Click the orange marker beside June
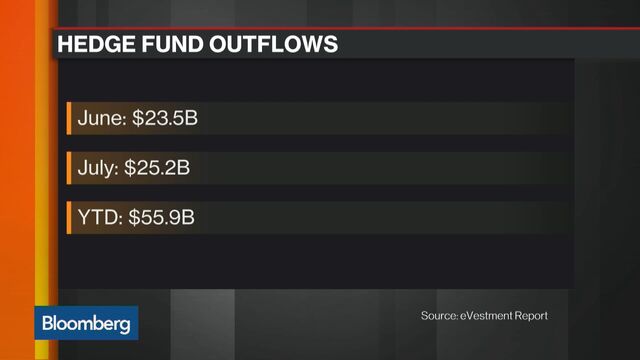This screenshot has width=640, height=360. tap(69, 118)
